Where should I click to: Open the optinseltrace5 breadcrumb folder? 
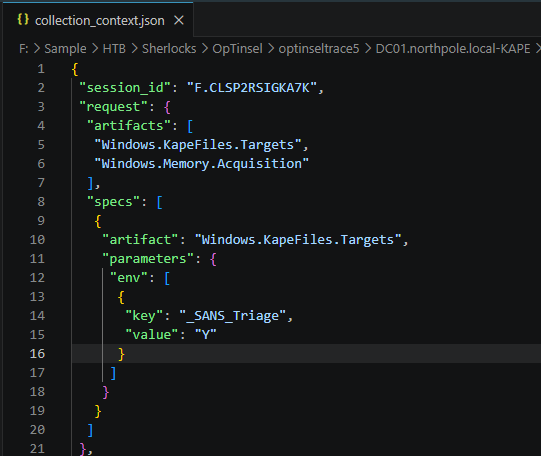tap(319, 49)
